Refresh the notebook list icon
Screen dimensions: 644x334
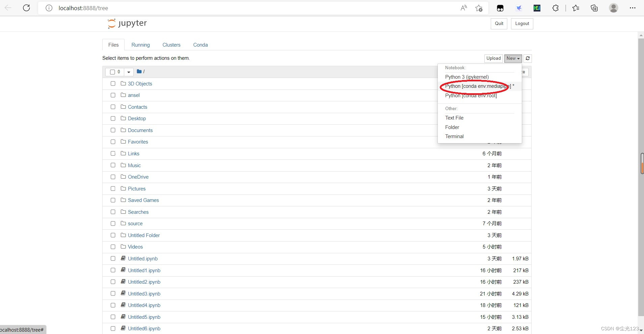click(528, 58)
